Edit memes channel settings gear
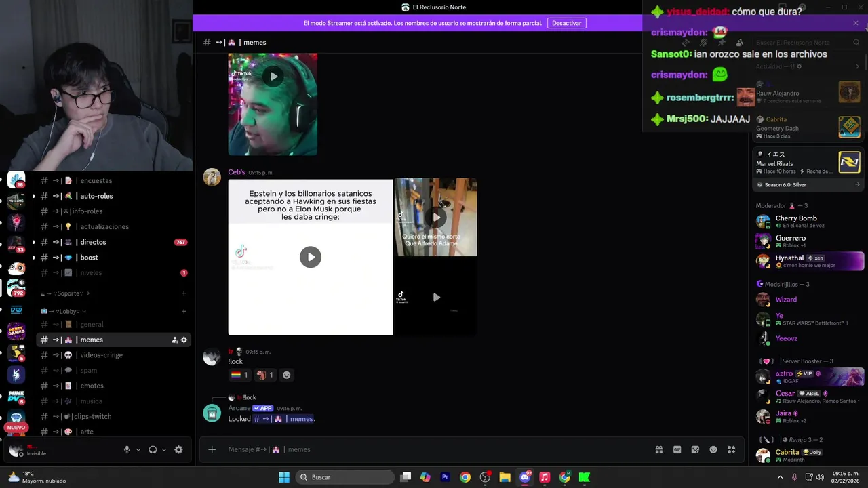The height and width of the screenshot is (488, 868). coord(184,340)
